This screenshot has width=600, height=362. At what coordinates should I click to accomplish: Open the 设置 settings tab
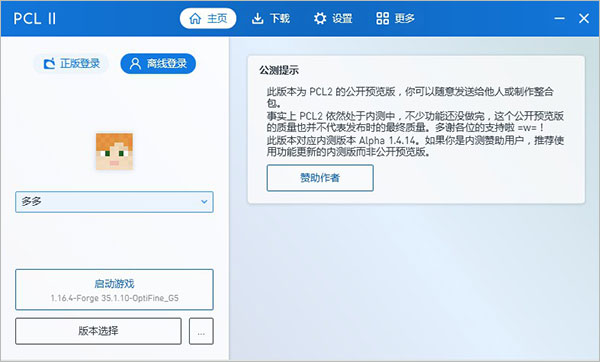333,18
